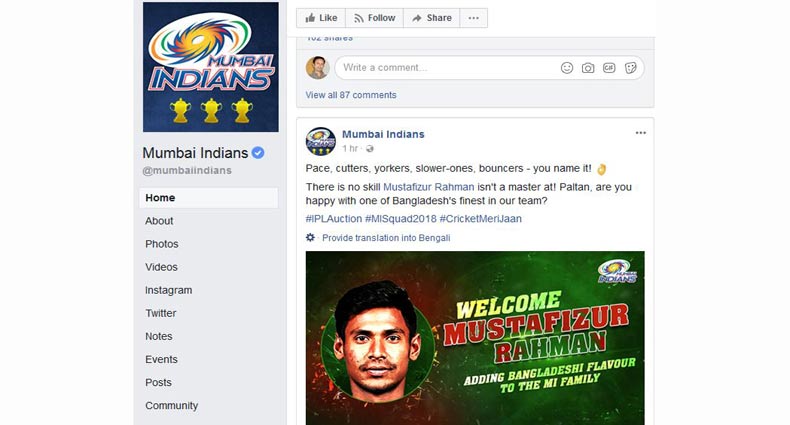Viewport: 790px width, 425px height.
Task: Click the gear icon beside translation link
Action: coord(310,237)
